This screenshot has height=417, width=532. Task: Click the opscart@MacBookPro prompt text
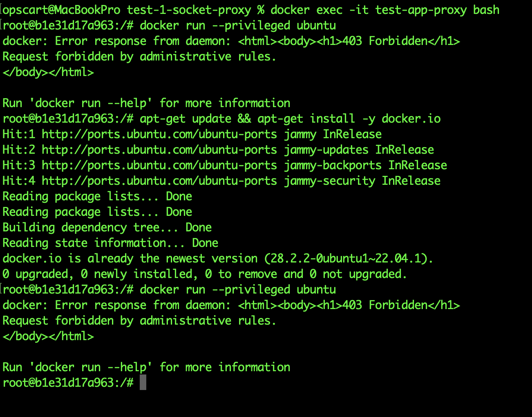point(61,10)
